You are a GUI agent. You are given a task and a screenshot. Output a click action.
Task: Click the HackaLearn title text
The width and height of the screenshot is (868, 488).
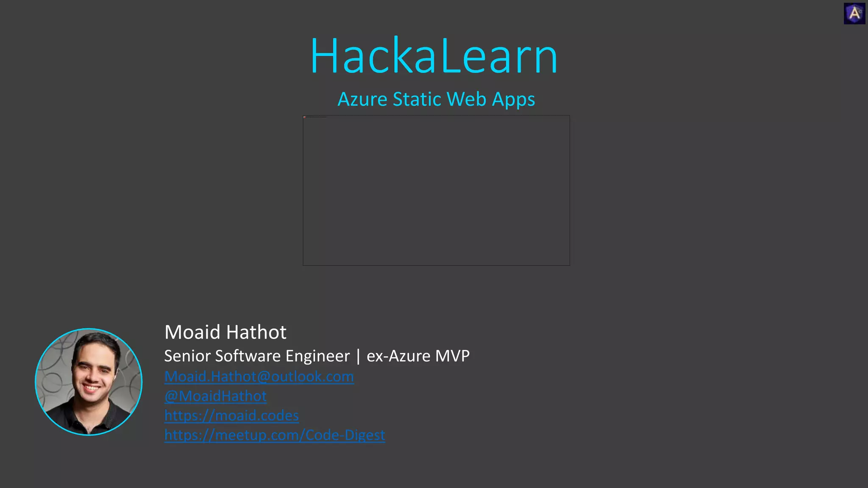tap(434, 56)
